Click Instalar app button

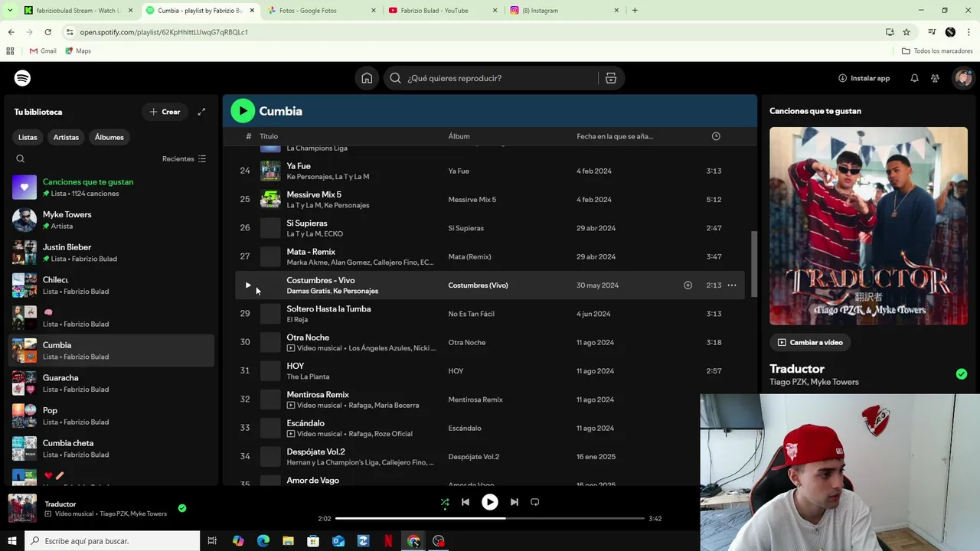point(864,78)
